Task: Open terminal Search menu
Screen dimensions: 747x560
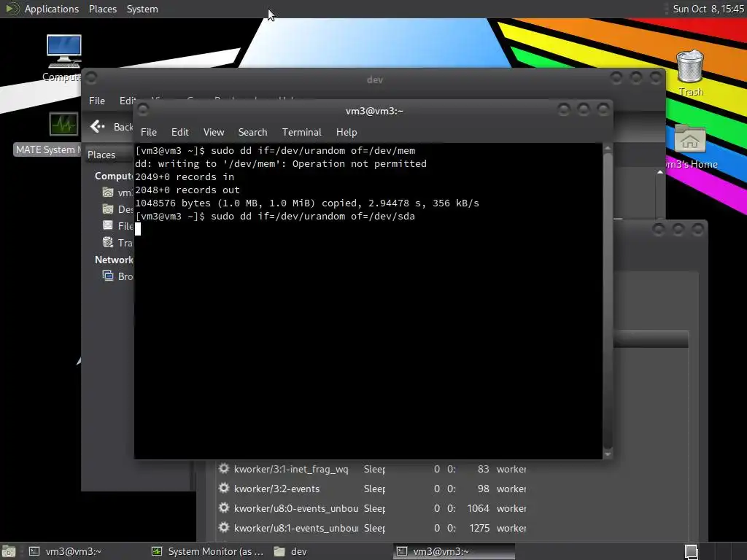Action: [252, 133]
